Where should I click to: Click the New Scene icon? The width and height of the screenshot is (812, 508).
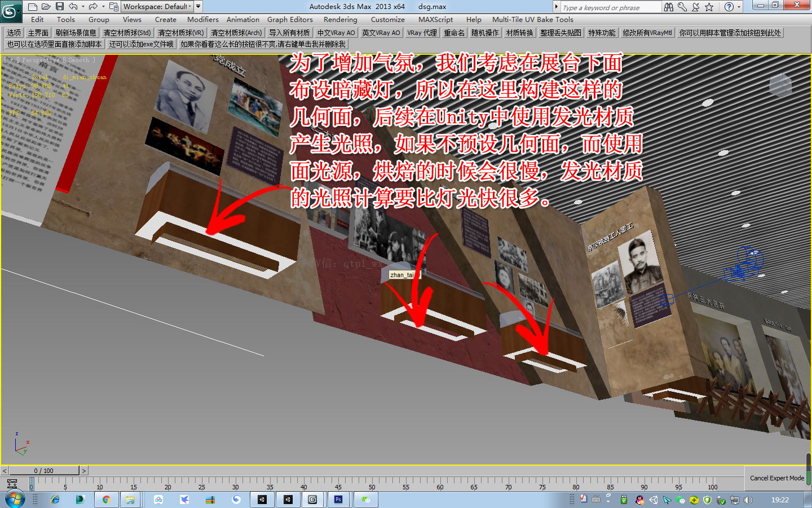point(33,7)
